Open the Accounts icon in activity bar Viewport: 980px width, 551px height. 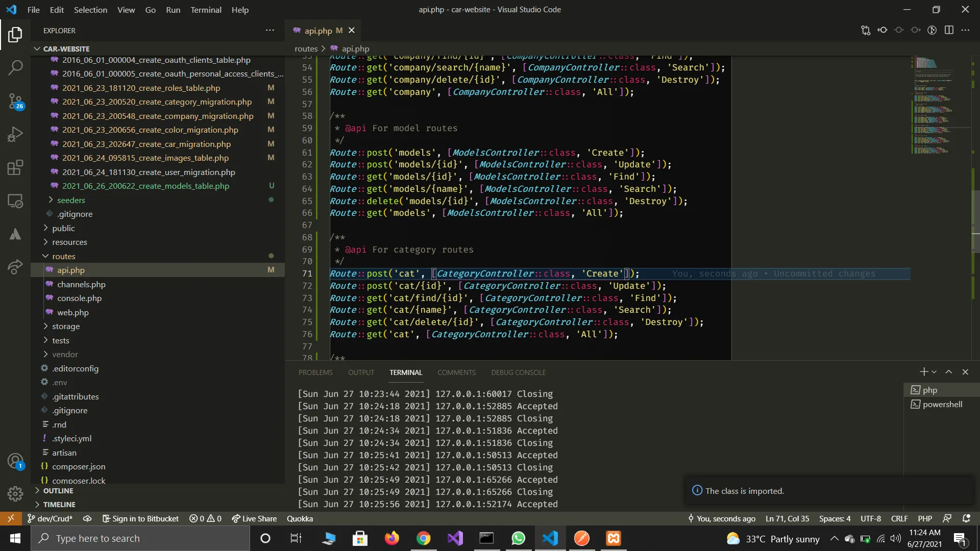click(x=15, y=461)
